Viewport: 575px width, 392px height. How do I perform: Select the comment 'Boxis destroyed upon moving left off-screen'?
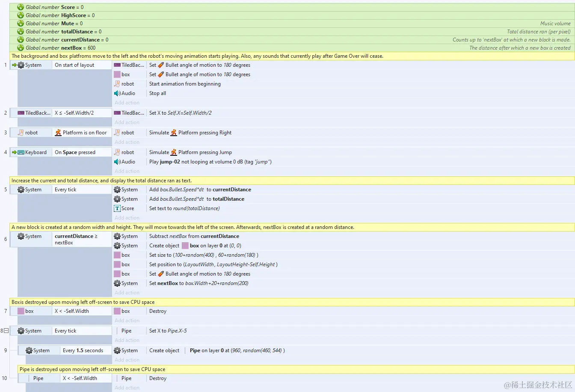point(83,302)
